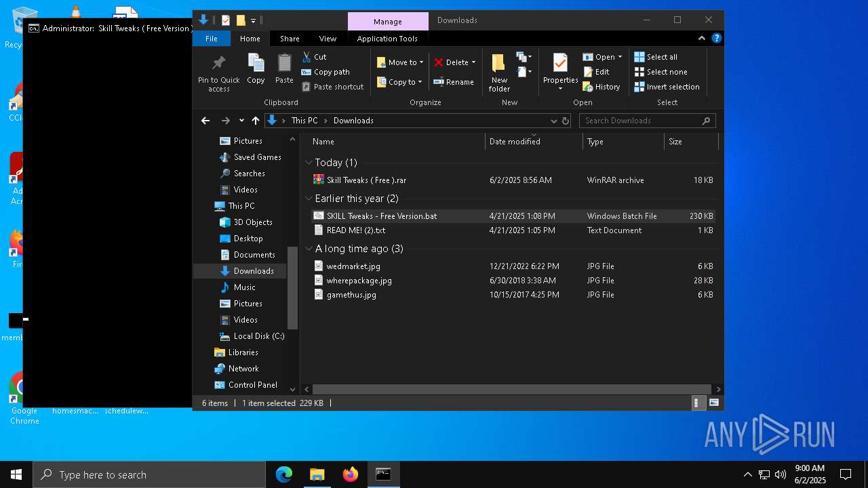Viewport: 868px width, 488px height.
Task: Open Application Tools tab
Action: 387,39
